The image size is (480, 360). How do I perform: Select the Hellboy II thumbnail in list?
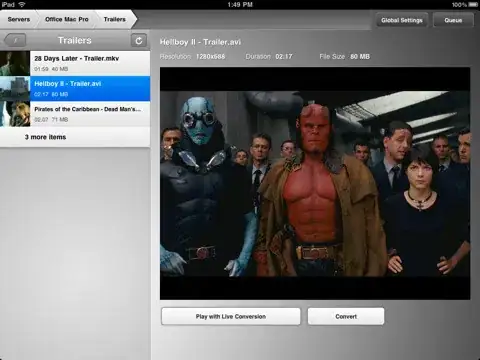pos(15,88)
